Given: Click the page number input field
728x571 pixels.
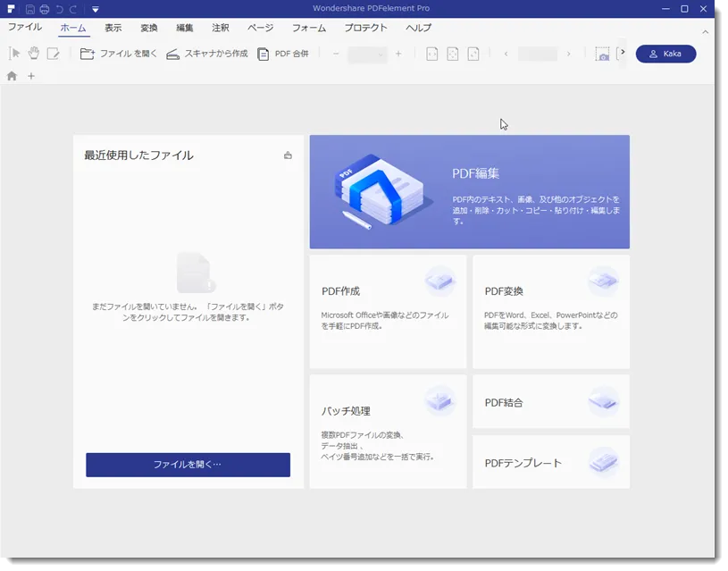Looking at the screenshot, I should click(538, 54).
